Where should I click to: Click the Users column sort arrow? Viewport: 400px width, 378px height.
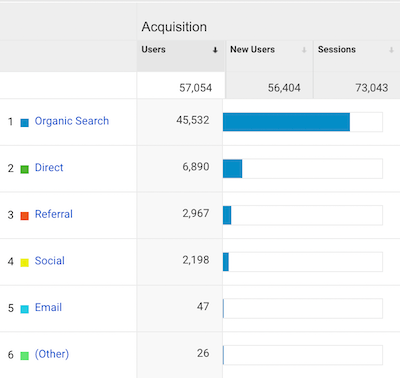(215, 50)
